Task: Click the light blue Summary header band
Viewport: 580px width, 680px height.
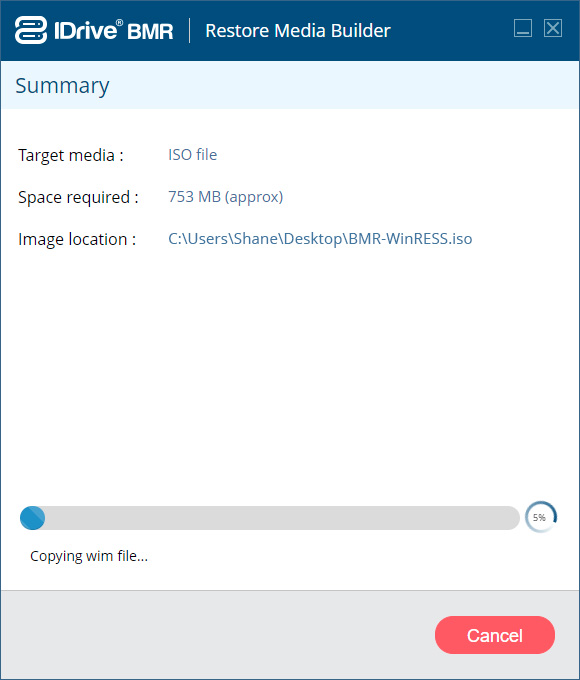Action: click(290, 85)
